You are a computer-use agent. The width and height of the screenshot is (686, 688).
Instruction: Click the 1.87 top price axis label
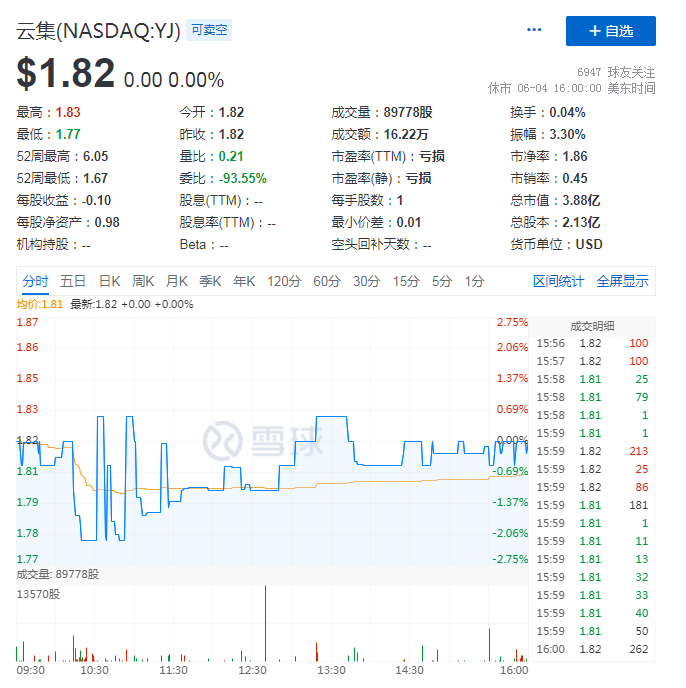[27, 322]
